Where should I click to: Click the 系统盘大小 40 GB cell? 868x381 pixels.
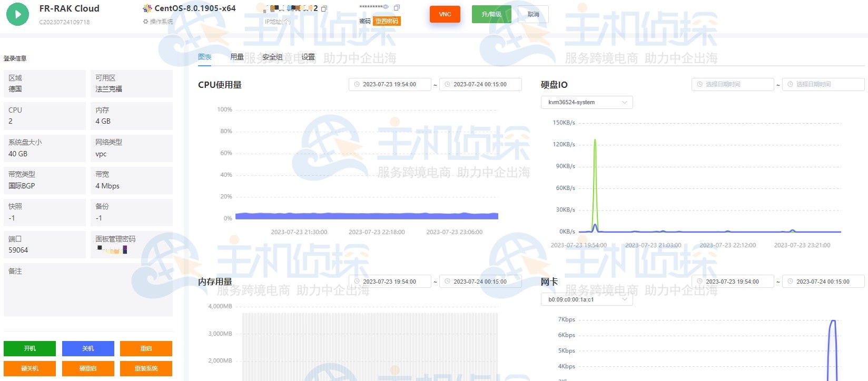[45, 148]
